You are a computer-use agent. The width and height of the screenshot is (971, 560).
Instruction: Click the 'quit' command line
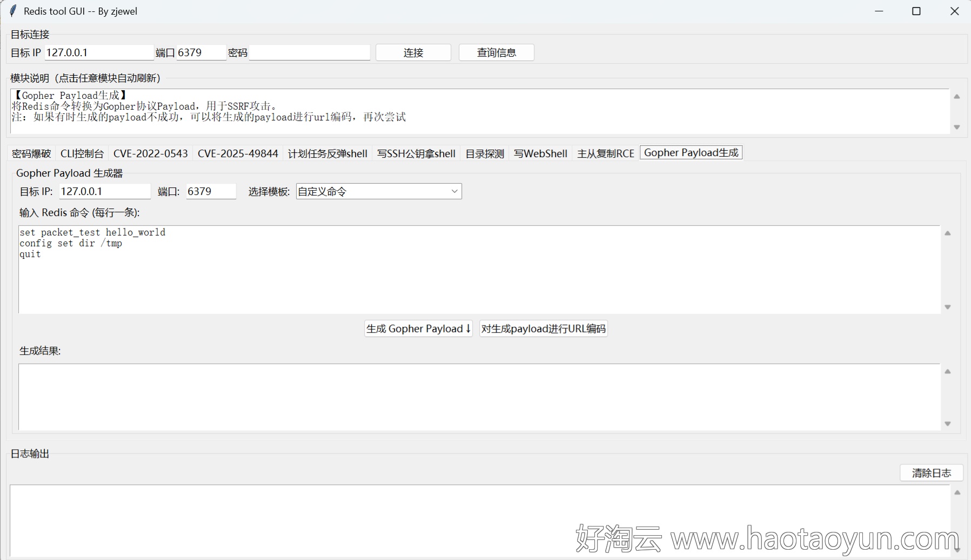(x=30, y=254)
